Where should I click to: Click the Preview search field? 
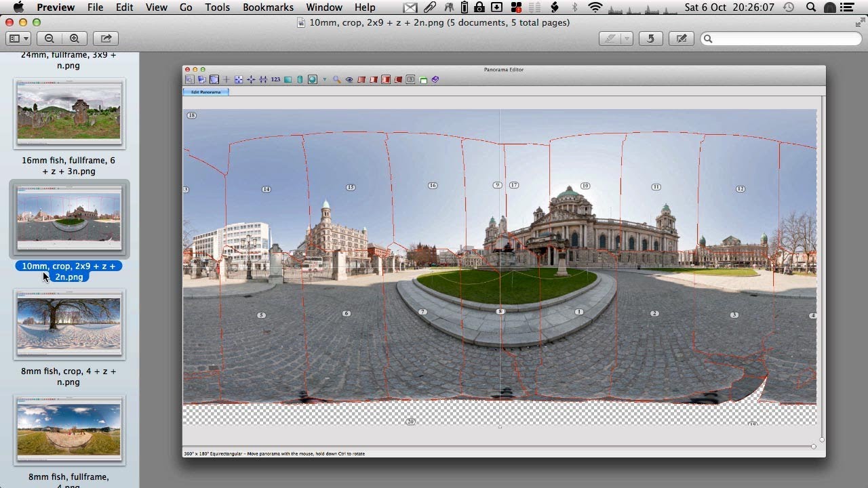[x=781, y=39]
